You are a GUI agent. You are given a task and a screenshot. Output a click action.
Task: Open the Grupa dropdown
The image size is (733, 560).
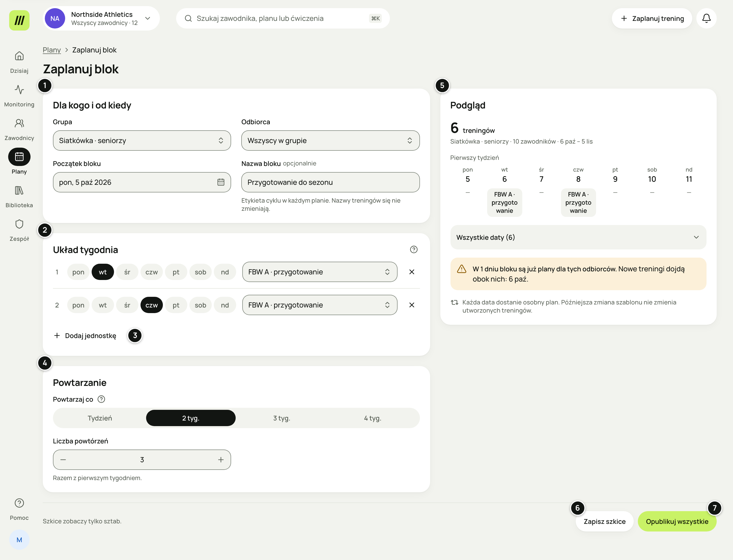[x=142, y=140]
